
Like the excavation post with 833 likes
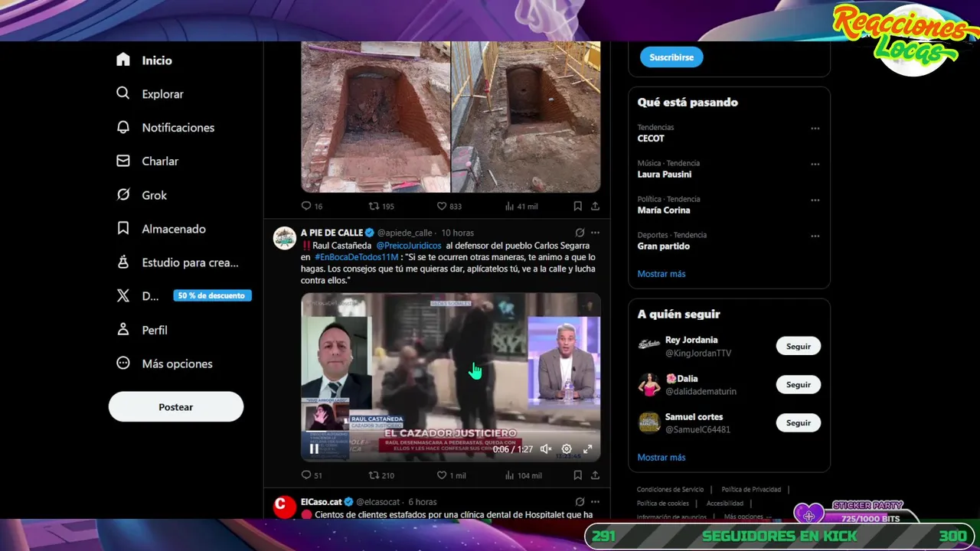pyautogui.click(x=449, y=207)
